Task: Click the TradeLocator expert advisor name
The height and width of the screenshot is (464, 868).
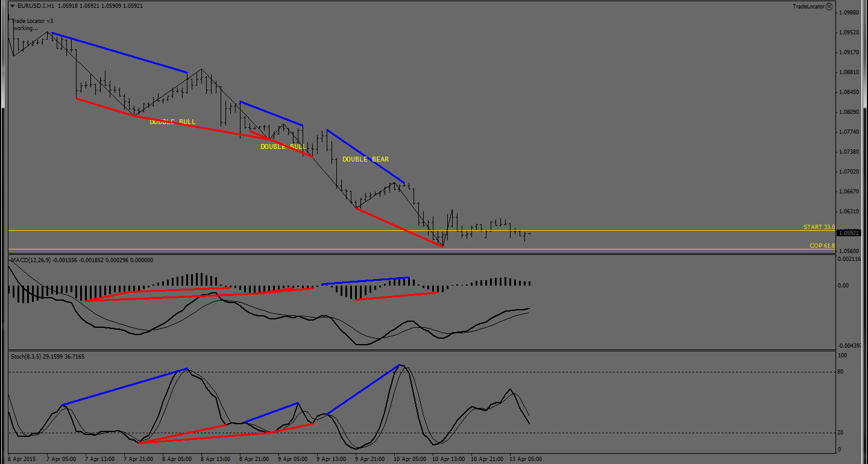Action: pyautogui.click(x=808, y=6)
